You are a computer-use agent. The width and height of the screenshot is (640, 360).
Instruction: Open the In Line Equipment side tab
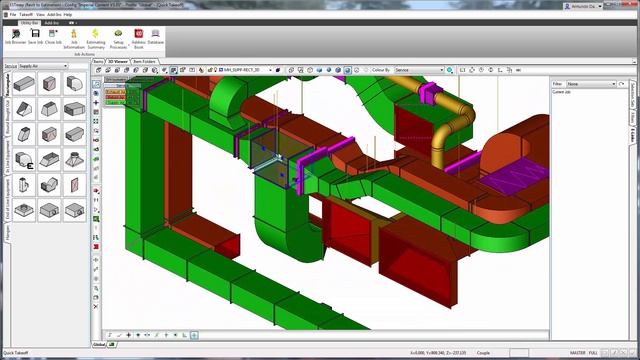(7, 157)
